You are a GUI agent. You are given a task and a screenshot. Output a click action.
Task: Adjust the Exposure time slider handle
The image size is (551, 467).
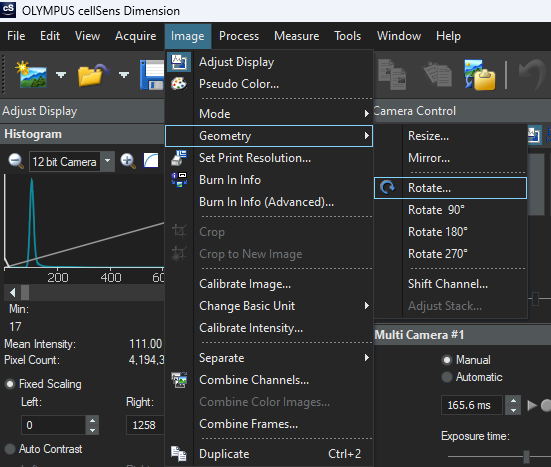click(x=526, y=456)
